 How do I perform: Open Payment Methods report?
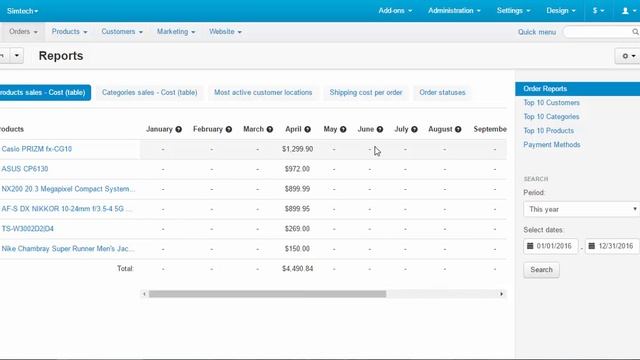tap(551, 144)
